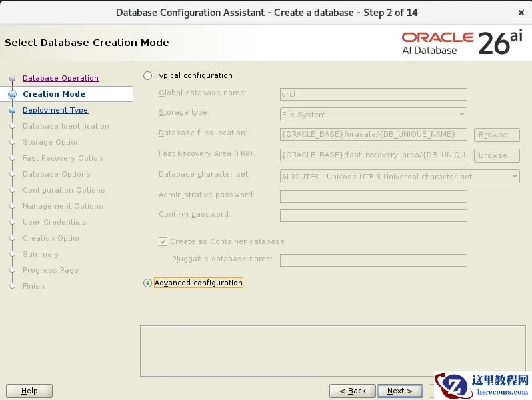Click Fast Recovery Option step label
The width and height of the screenshot is (532, 400).
(x=63, y=158)
